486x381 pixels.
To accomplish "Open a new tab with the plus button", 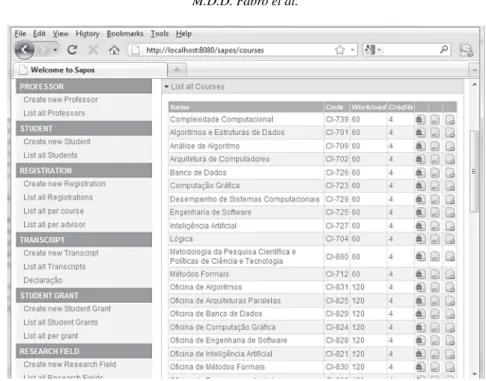I will pos(177,70).
